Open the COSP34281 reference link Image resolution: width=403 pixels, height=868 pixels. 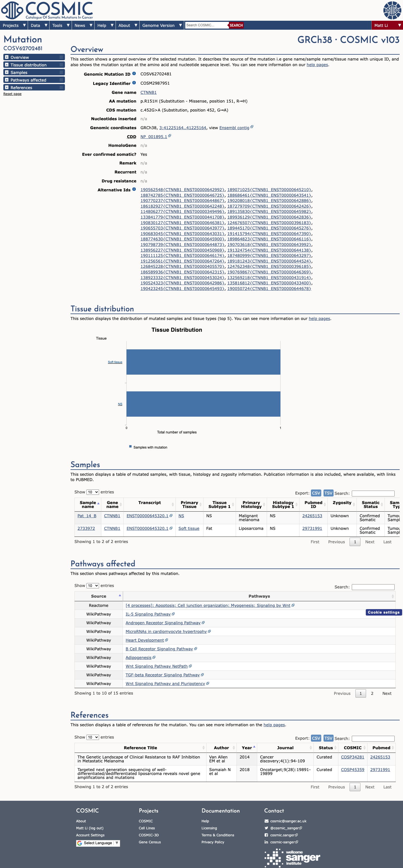pyautogui.click(x=353, y=757)
